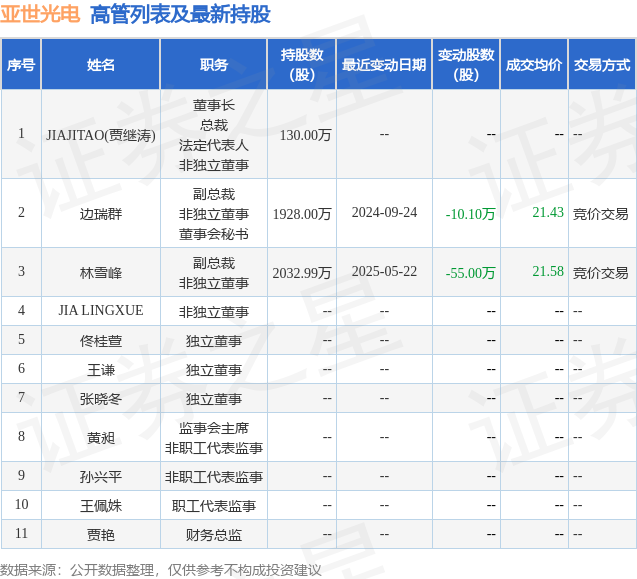
Task: Select the 交易方式 column header
Action: pos(602,65)
